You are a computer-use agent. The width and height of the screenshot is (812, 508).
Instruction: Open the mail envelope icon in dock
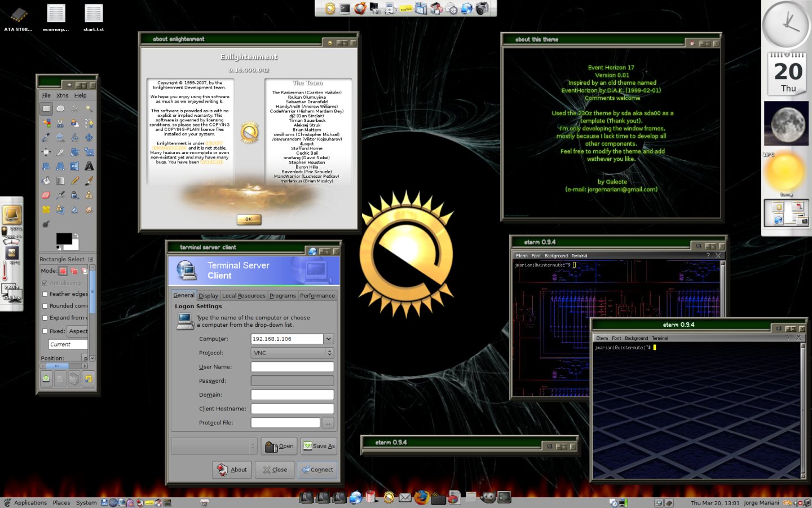pos(405,497)
